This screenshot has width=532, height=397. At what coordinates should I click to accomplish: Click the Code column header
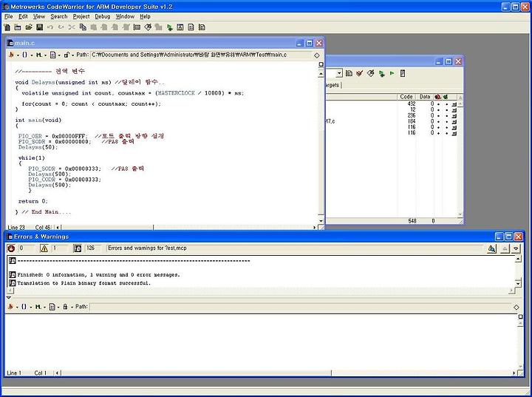pos(406,97)
